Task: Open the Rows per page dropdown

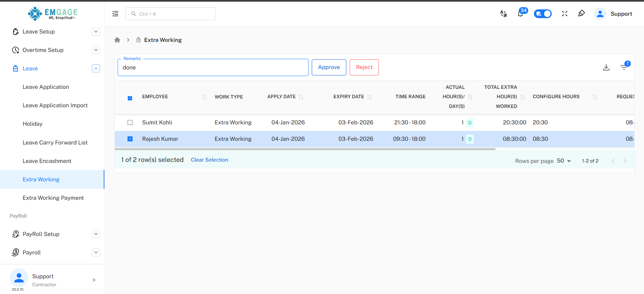Action: click(564, 161)
